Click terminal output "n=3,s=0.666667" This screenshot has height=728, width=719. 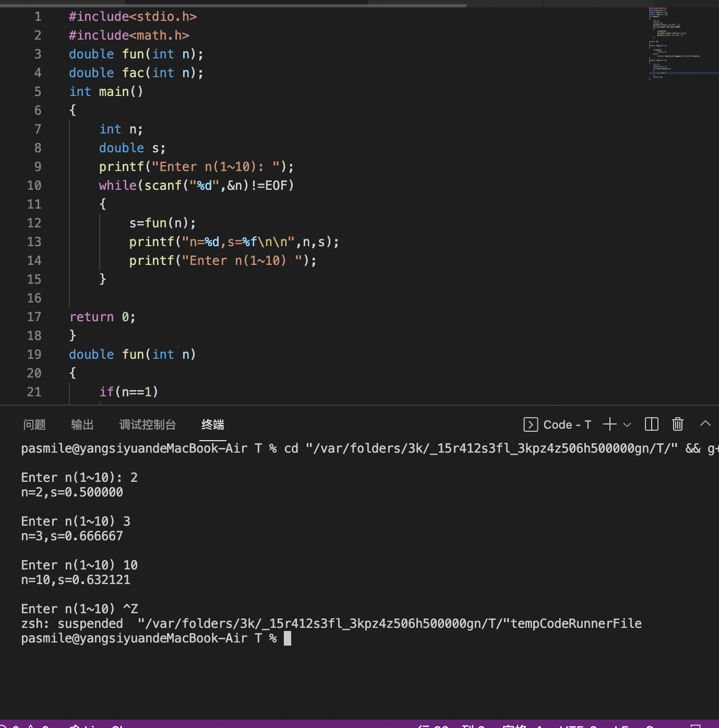pyautogui.click(x=72, y=536)
